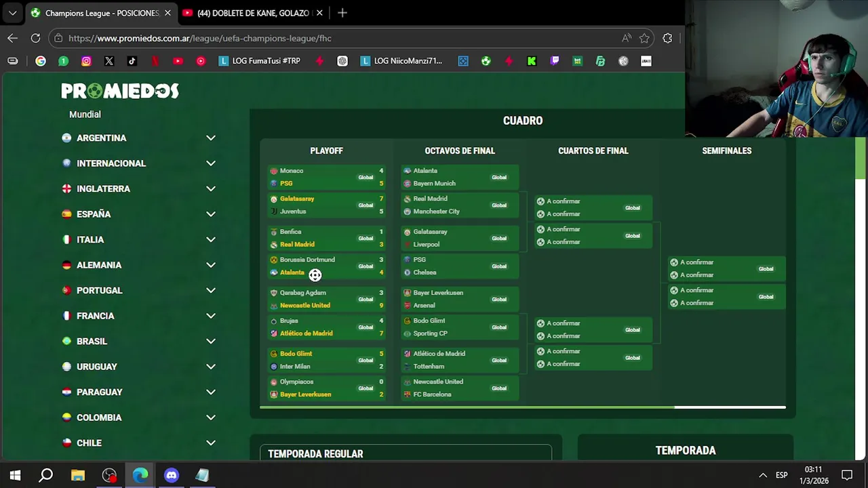The width and height of the screenshot is (868, 488).
Task: Click Newcastle United vs FC Barcelona match
Action: pos(460,388)
